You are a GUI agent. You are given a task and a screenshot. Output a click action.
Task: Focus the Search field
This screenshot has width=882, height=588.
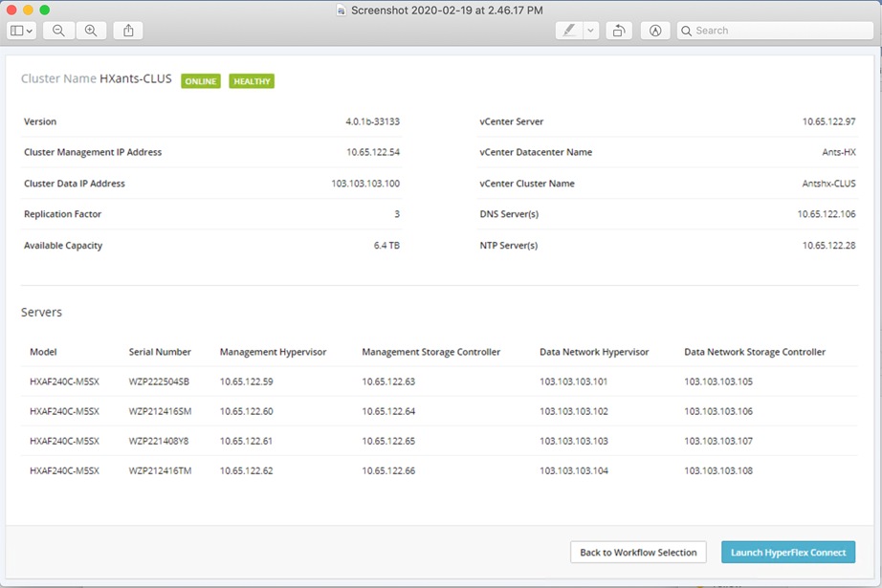click(x=775, y=31)
